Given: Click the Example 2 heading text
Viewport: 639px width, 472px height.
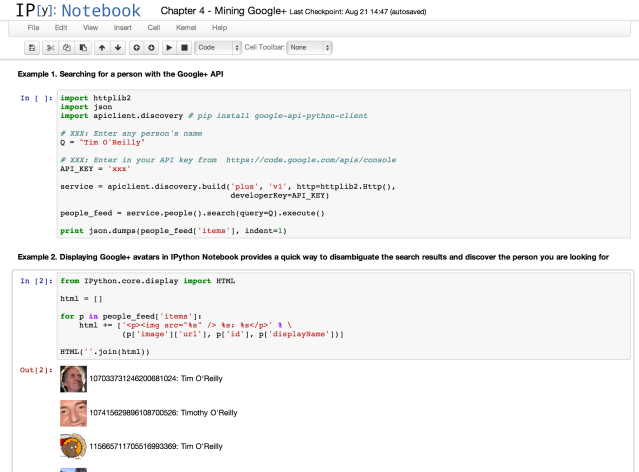Looking at the screenshot, I should point(313,257).
